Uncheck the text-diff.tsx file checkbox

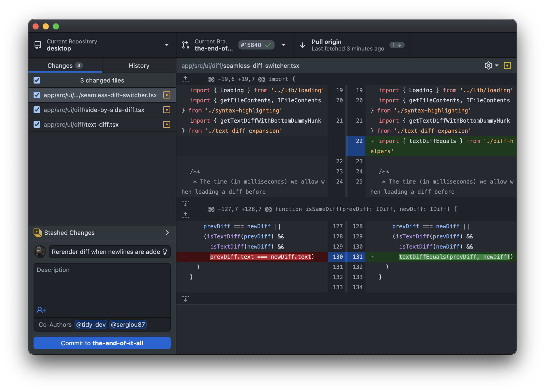tap(37, 124)
